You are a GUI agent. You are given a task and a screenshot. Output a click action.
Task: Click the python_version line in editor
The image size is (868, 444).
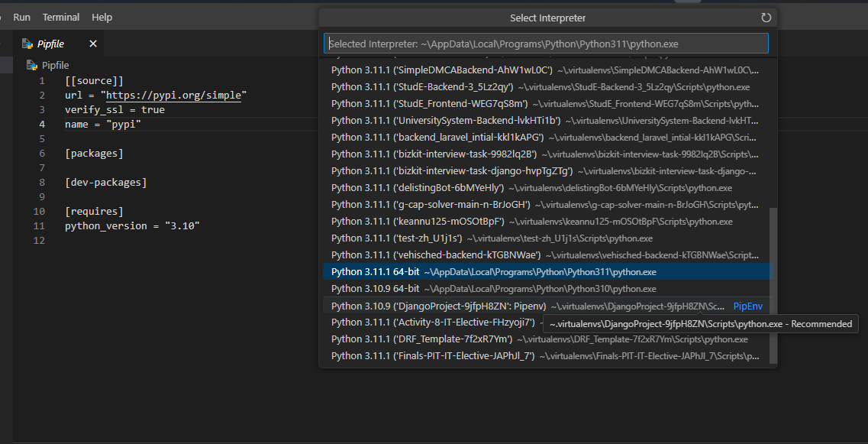tap(132, 226)
